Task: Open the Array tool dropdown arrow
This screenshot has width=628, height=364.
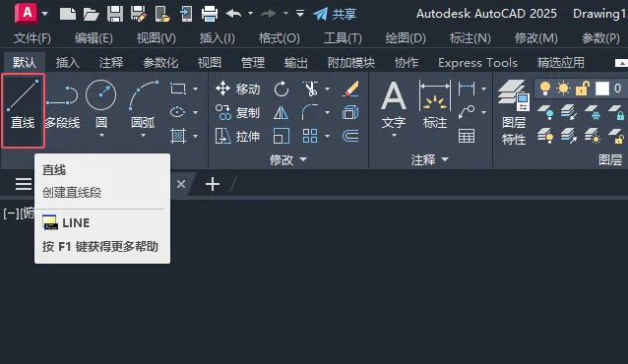Action: (327, 136)
